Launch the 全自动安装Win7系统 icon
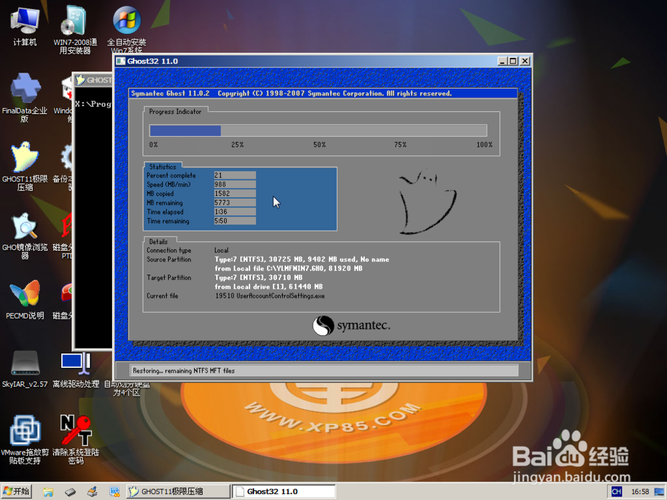The width and height of the screenshot is (667, 500). 126,29
